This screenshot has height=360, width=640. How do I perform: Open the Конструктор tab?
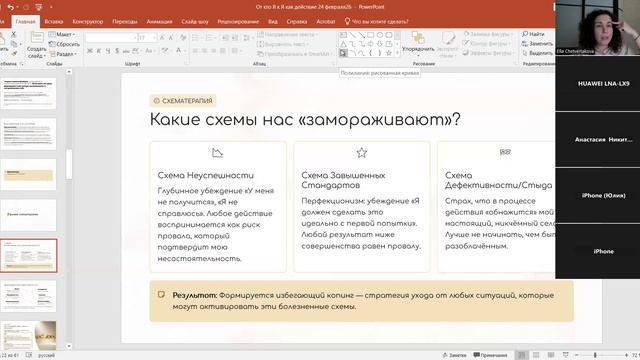87,22
